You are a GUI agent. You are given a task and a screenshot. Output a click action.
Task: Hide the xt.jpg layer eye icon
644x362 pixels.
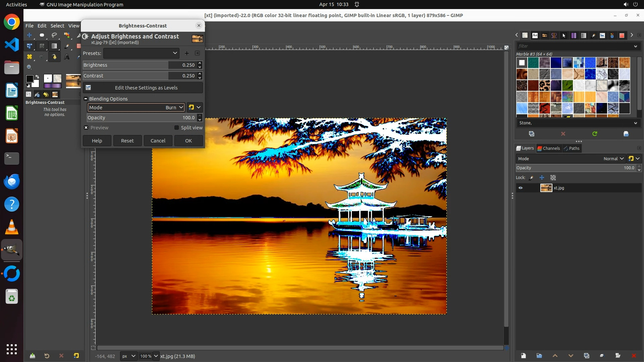click(521, 188)
